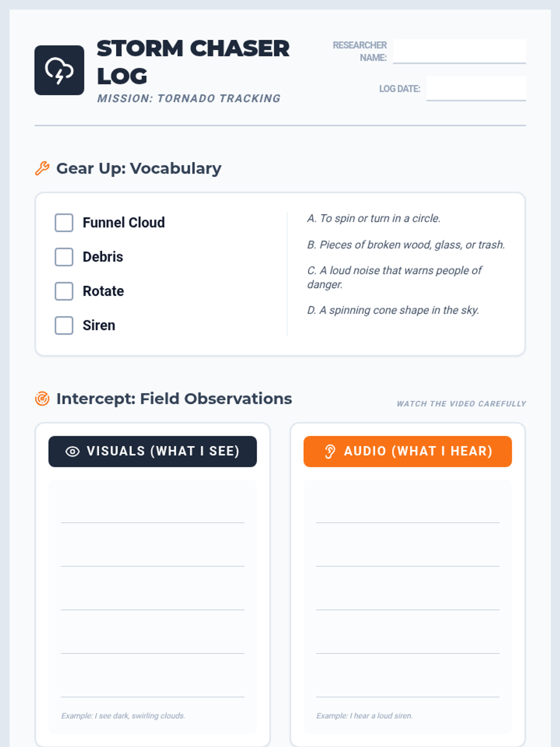560x747 pixels.
Task: Mark the Siren checkbox
Action: coord(64,325)
